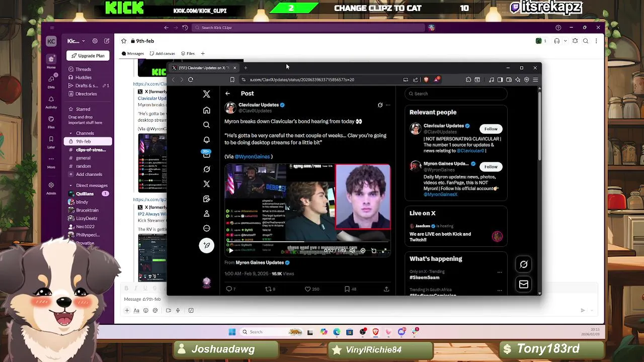Start a Slack huddle via headphones icon

(557, 41)
